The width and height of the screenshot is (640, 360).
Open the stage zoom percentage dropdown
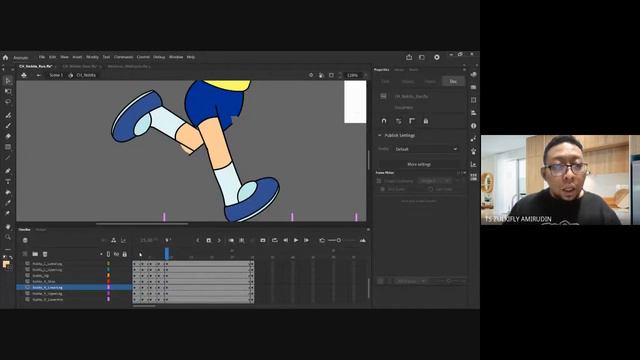(x=354, y=76)
